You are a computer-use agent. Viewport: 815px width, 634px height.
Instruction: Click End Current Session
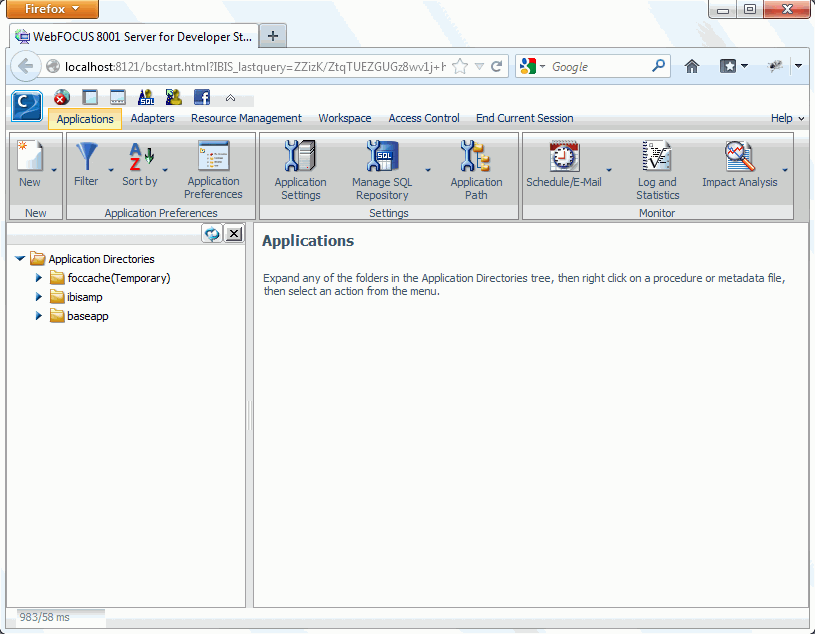coord(524,118)
